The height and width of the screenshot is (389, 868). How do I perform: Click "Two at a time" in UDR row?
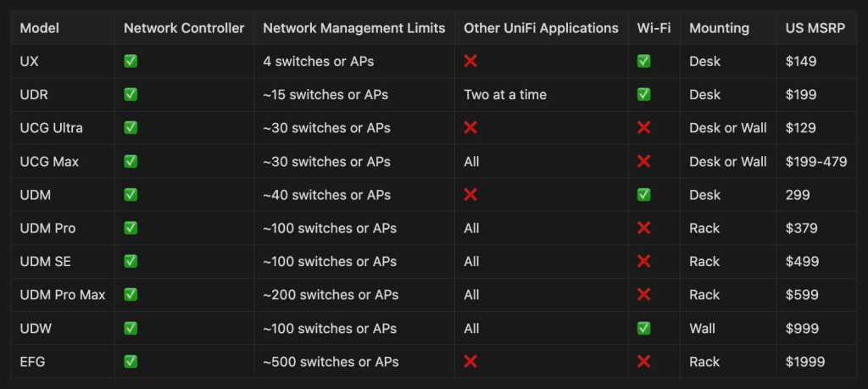[x=505, y=95]
